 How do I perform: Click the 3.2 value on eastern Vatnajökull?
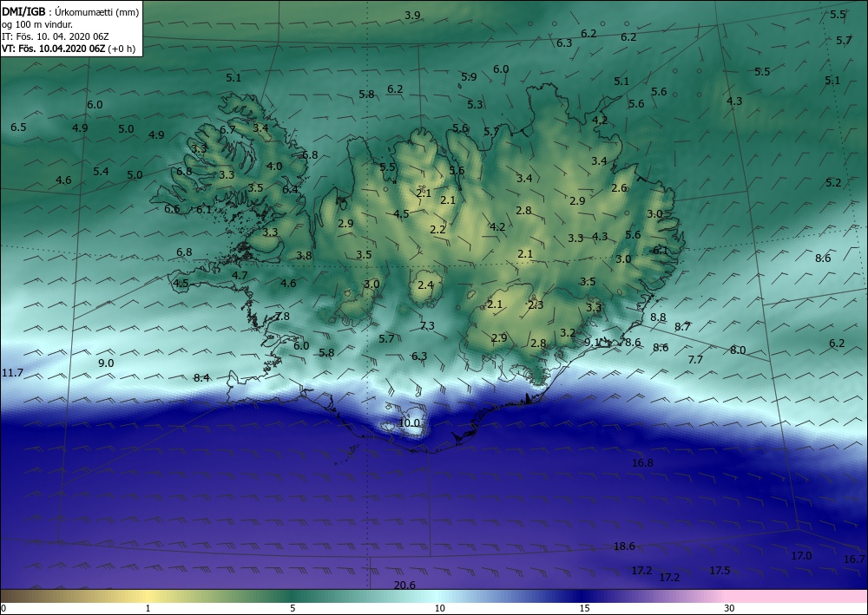tap(568, 333)
